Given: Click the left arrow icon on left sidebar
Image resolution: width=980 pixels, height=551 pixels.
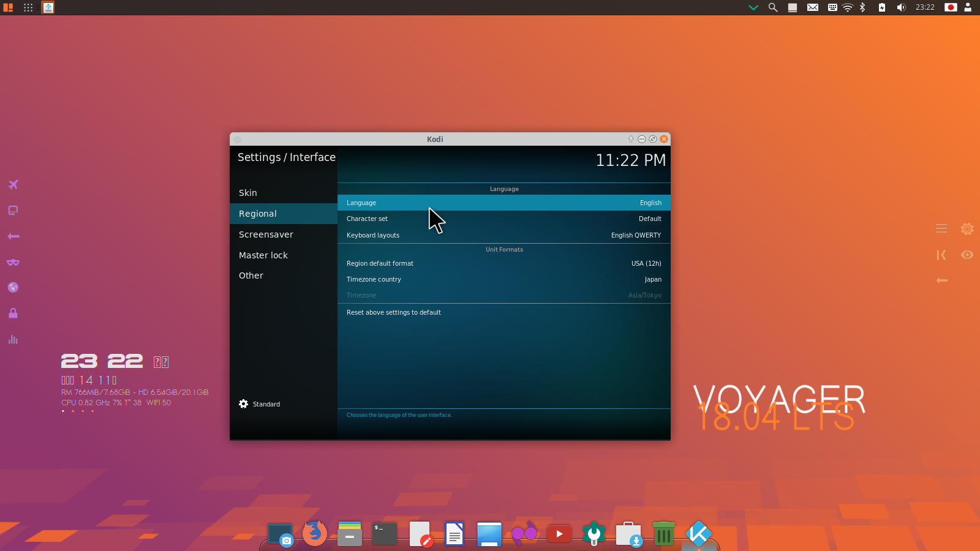Looking at the screenshot, I should coord(13,236).
